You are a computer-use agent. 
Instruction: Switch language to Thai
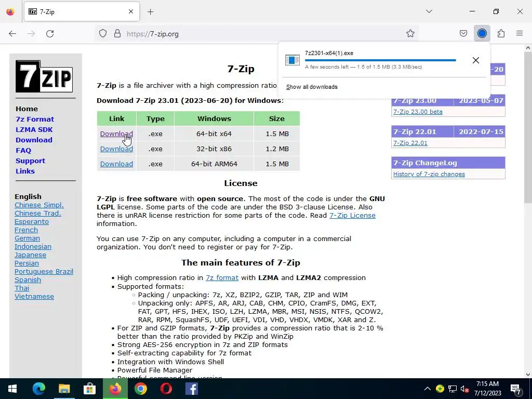pos(22,288)
